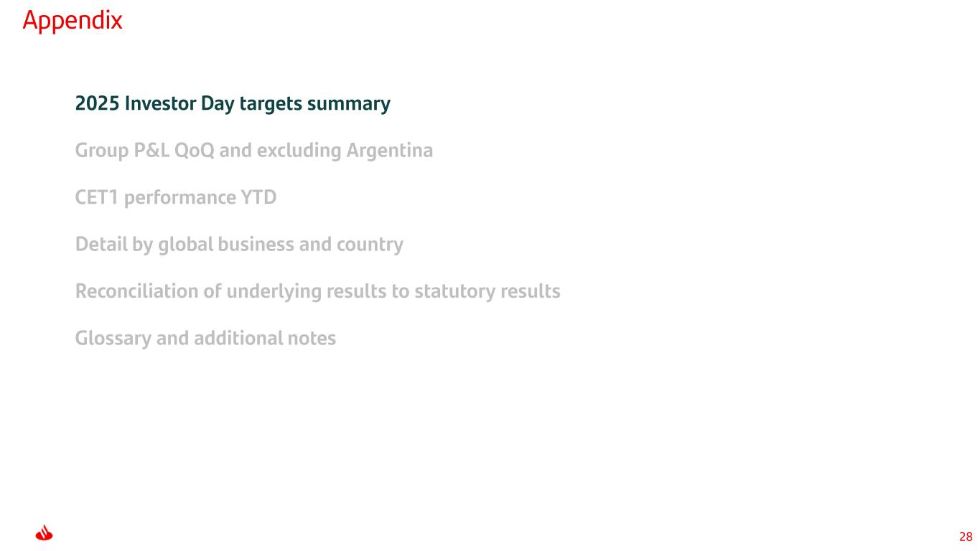Navigate to Reconciliation of underlying results line

coord(317,291)
